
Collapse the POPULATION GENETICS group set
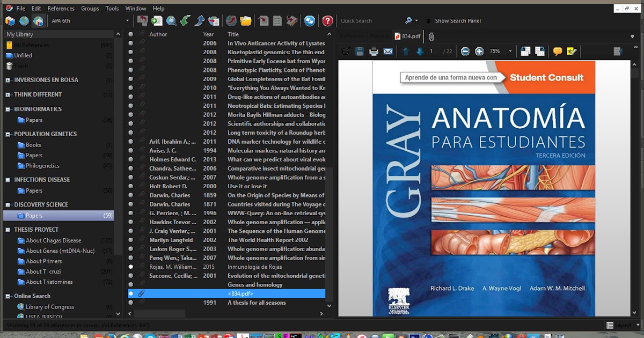coord(8,134)
